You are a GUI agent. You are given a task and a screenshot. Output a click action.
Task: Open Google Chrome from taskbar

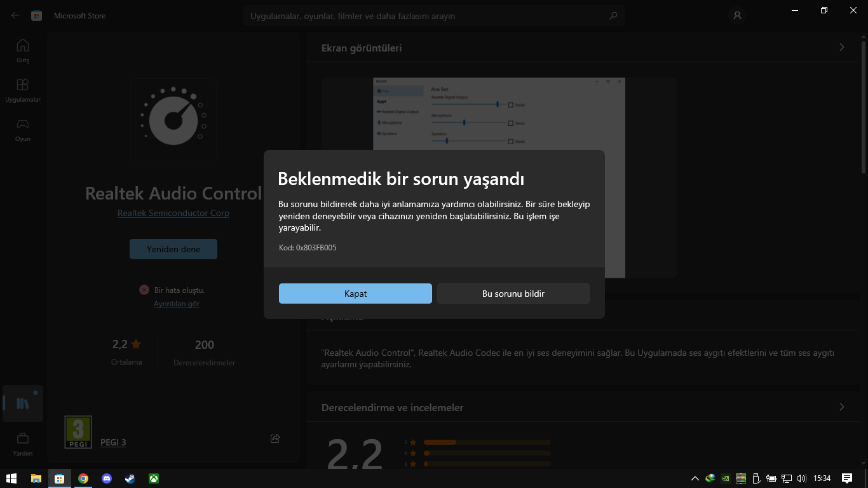[83, 478]
